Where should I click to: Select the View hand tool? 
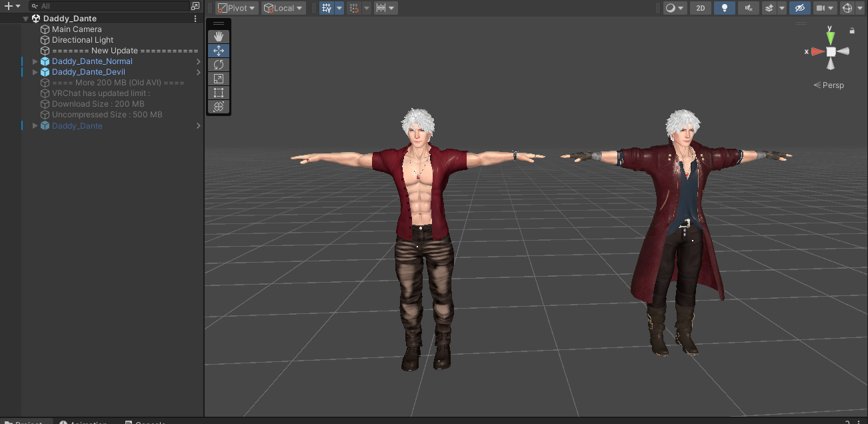pyautogui.click(x=219, y=37)
